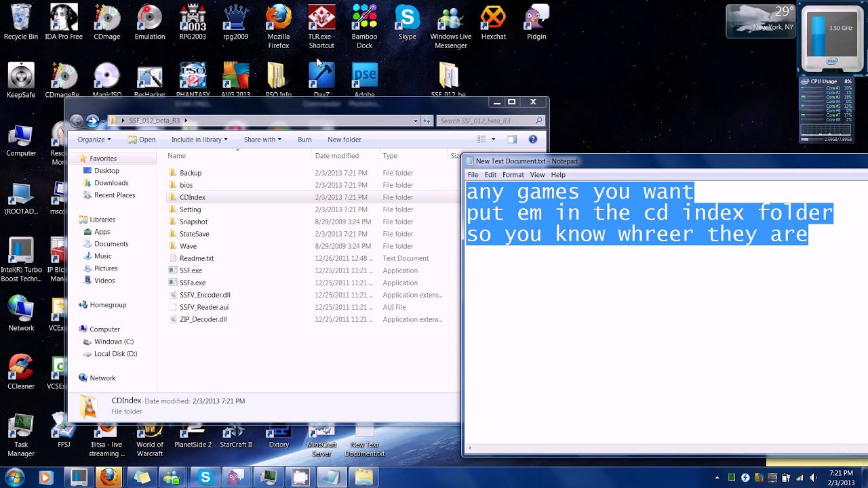868x488 pixels.
Task: Open CCleaner desktop shortcut
Action: [x=21, y=371]
